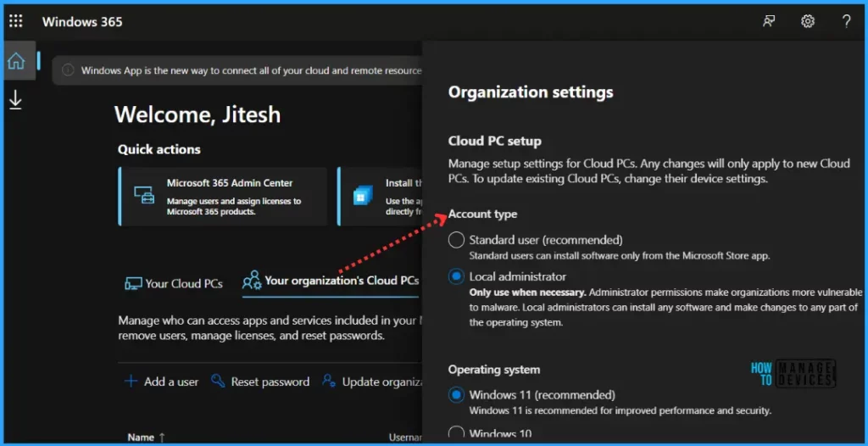Open the download icon in left sidebar
This screenshot has width=868, height=446.
(15, 100)
